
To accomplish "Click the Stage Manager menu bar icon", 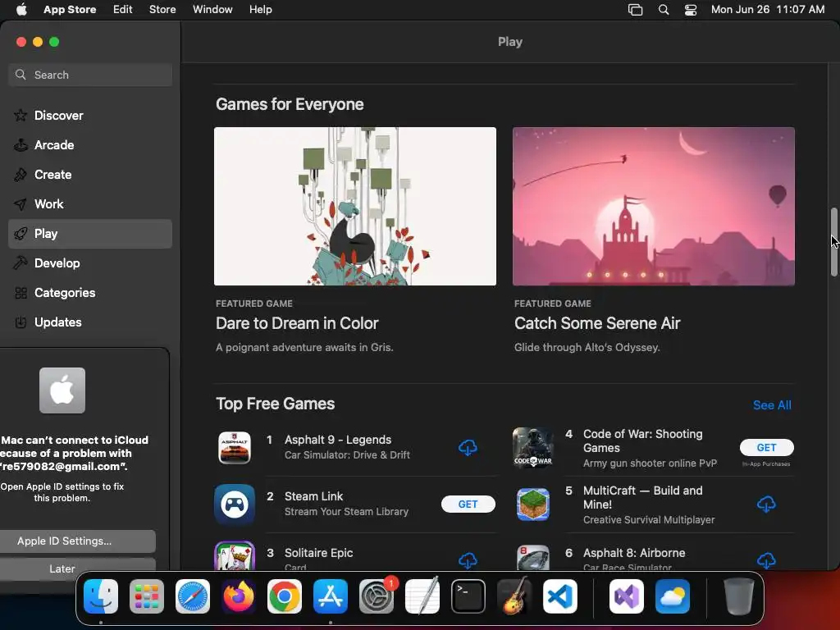I will coord(636,10).
